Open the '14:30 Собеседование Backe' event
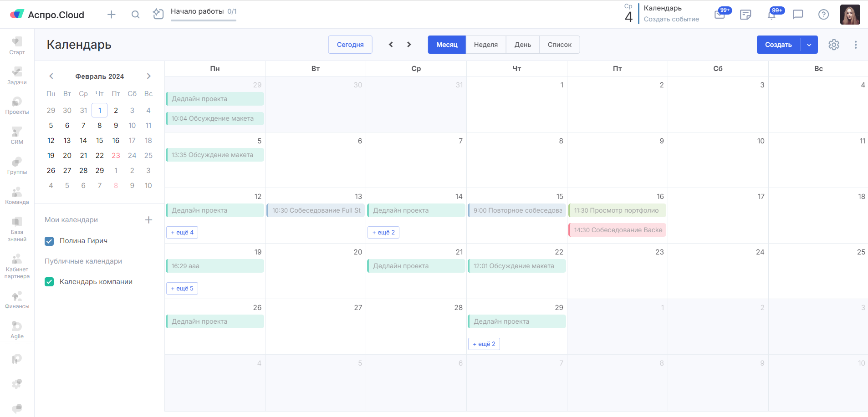The height and width of the screenshot is (417, 868). pos(617,230)
